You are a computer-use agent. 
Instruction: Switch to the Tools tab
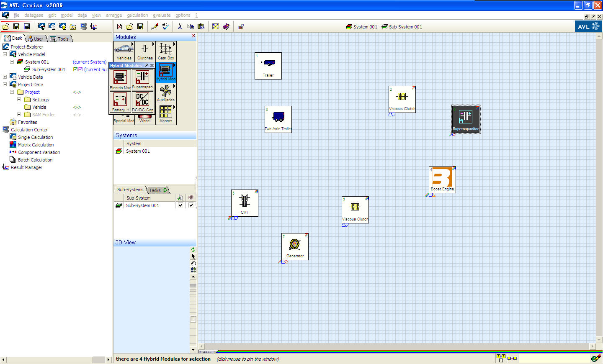click(x=59, y=38)
